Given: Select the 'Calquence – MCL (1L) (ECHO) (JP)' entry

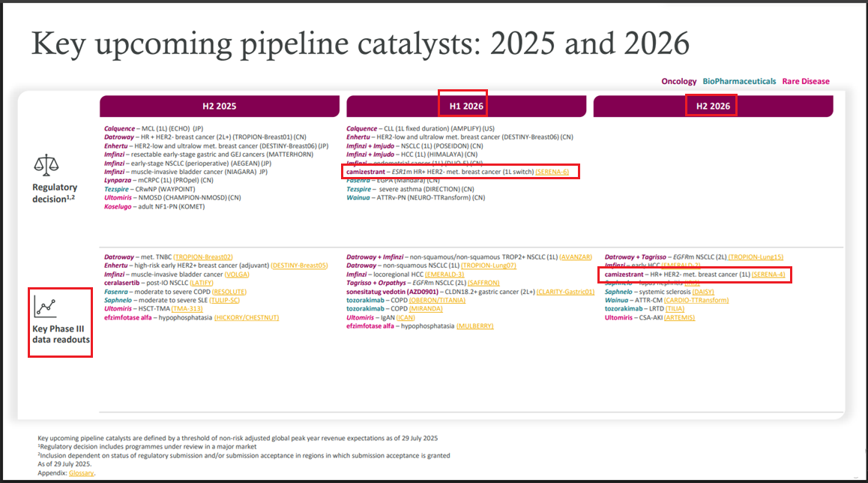Looking at the screenshot, I should click(154, 128).
